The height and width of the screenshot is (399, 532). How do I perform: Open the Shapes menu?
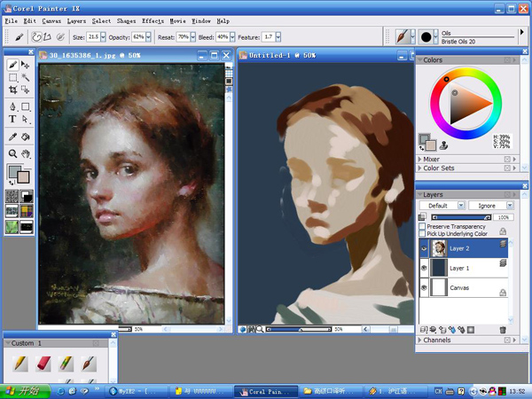[x=126, y=21]
